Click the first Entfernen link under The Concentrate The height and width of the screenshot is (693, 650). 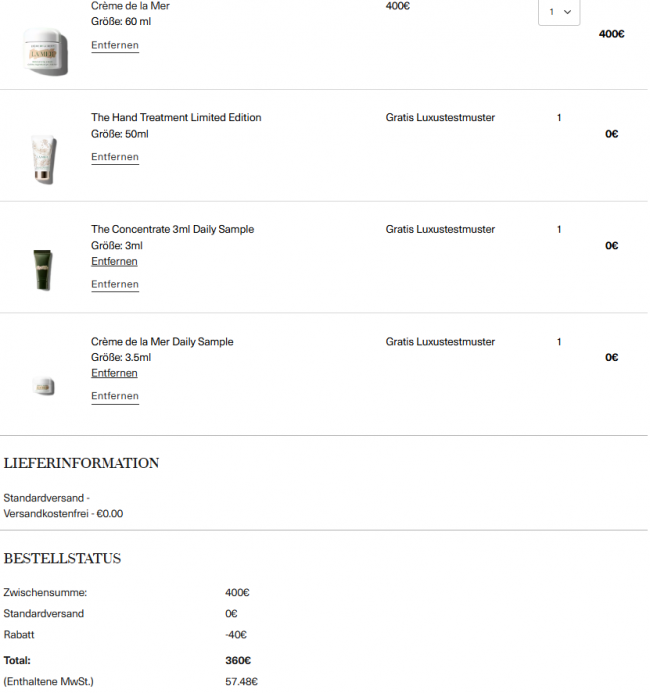point(115,261)
